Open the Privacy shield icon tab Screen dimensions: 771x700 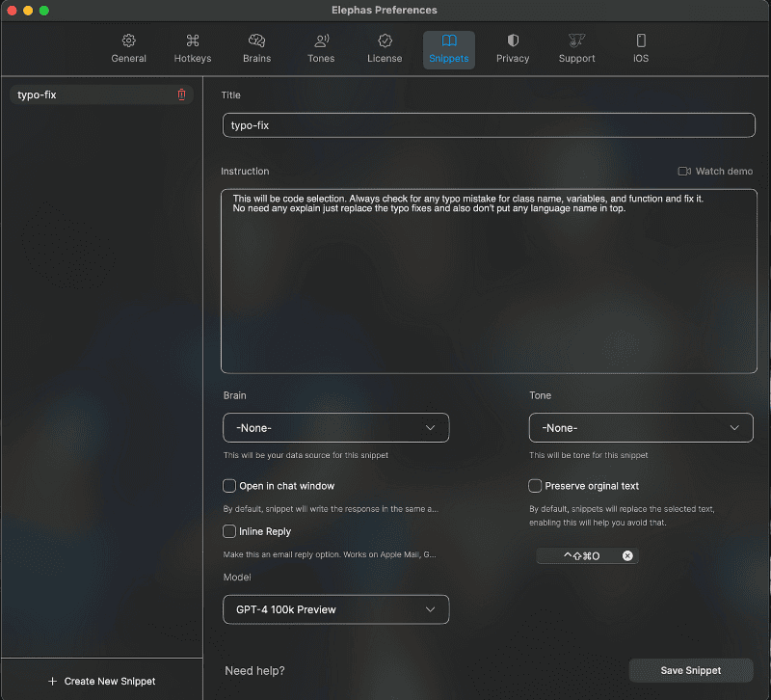pos(513,48)
